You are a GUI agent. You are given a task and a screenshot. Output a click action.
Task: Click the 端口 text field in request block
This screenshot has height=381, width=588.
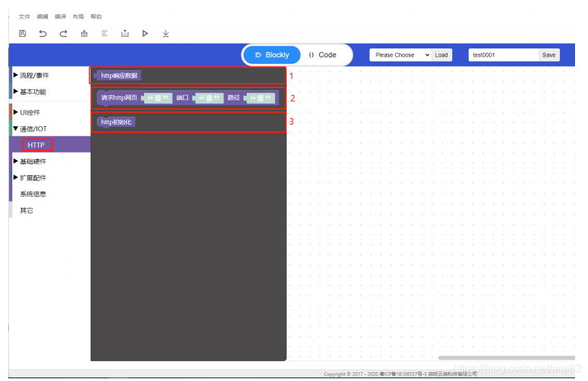[x=209, y=97]
